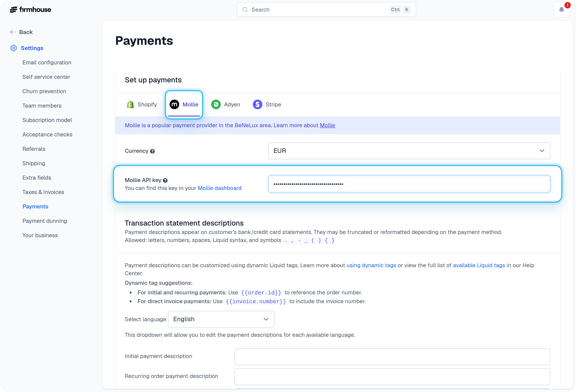Switch to the Mollie tab
The height and width of the screenshot is (392, 576).
[x=184, y=105]
